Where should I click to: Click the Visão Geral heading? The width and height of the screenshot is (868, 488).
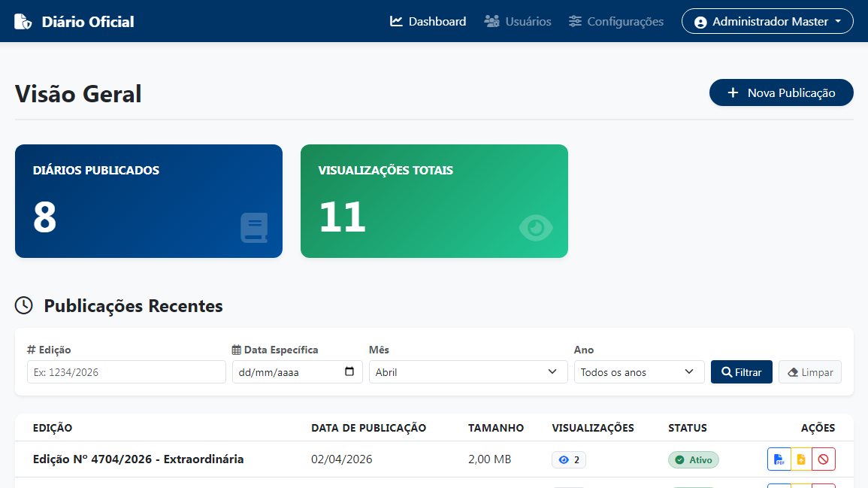tap(78, 93)
